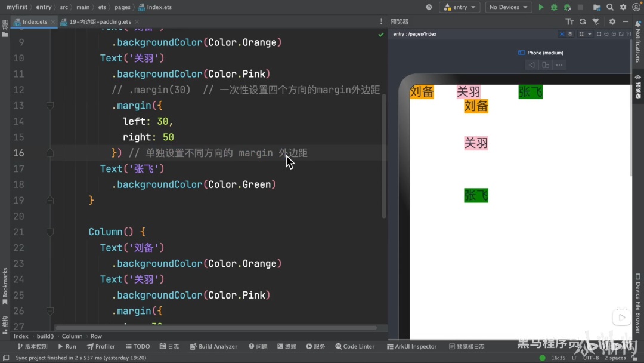644x363 pixels.
Task: Zoom out the previewer
Action: point(606,34)
